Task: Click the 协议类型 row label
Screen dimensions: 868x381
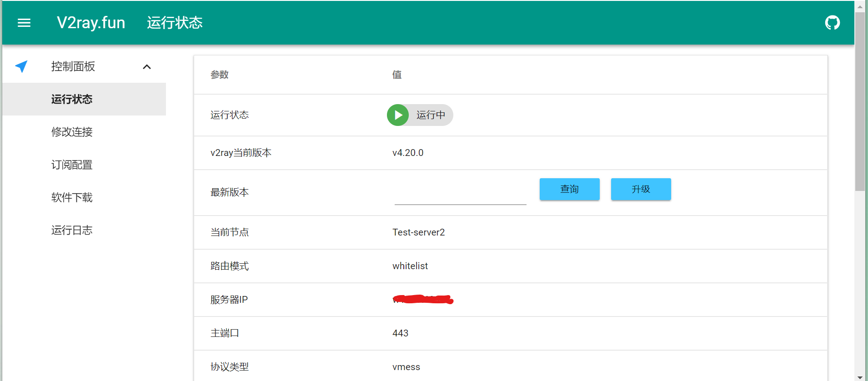Action: pos(230,367)
